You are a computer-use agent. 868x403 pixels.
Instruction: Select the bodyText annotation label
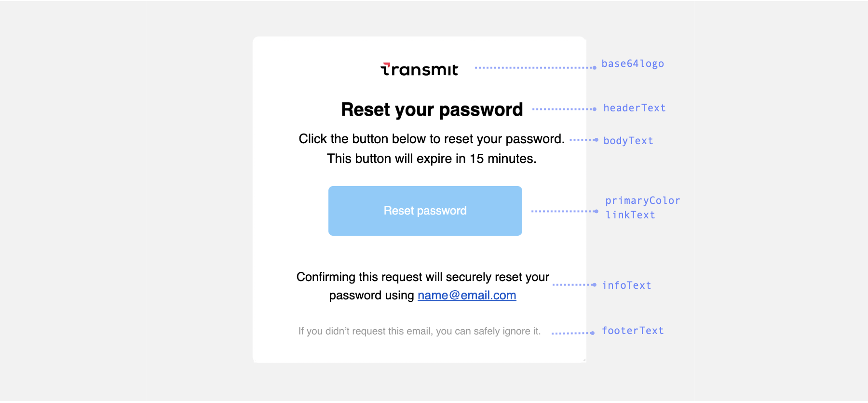[x=628, y=141]
